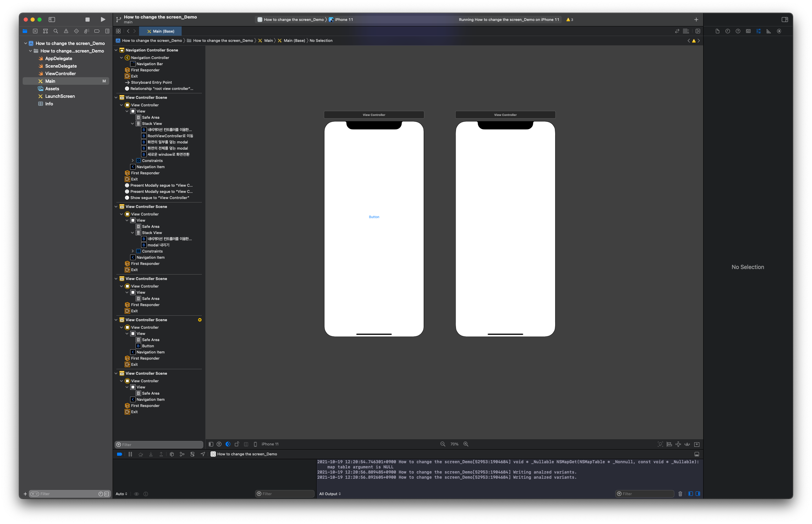Viewport: 812px width, 524px height.
Task: Open the Symbol navigator icon
Action: 45,31
